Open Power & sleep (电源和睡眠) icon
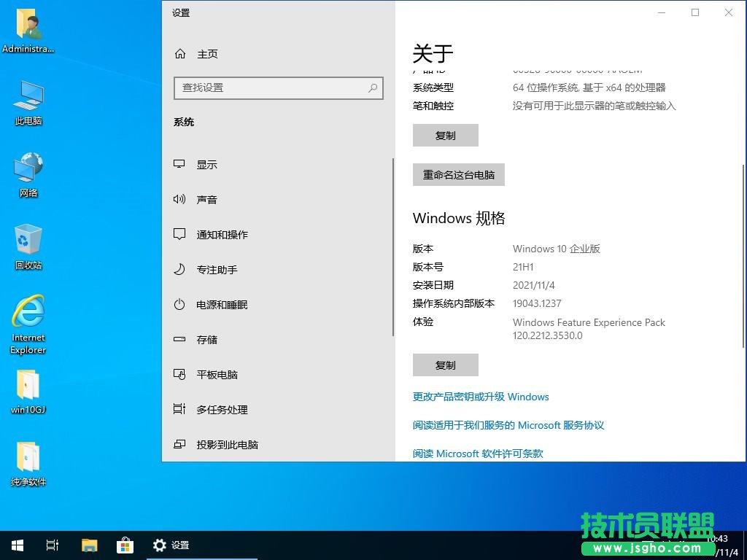This screenshot has width=747, height=560. [179, 305]
